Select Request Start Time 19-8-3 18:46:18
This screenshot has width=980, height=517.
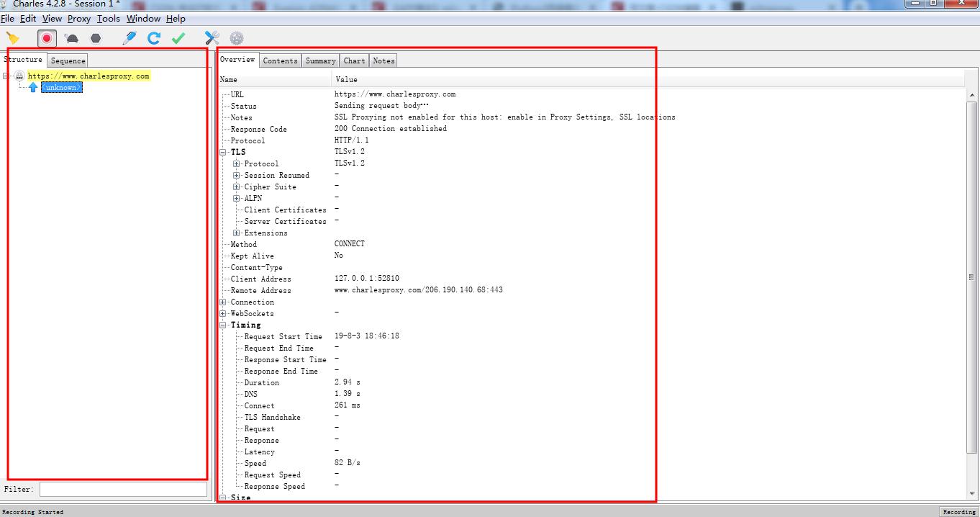click(x=367, y=336)
